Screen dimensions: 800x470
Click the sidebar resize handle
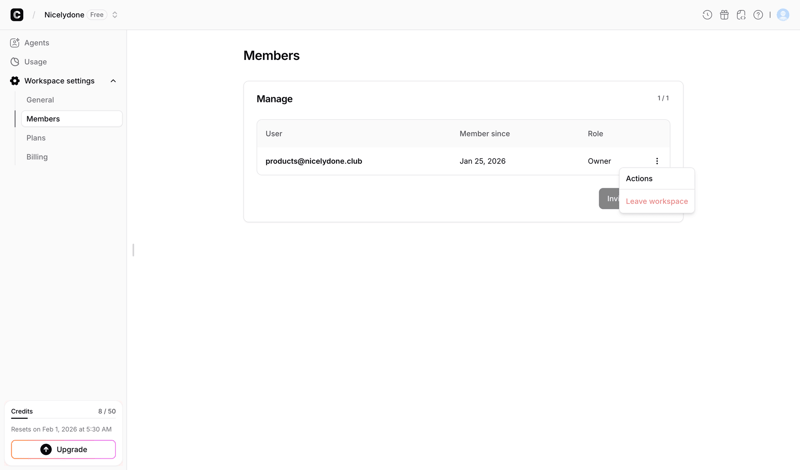(x=133, y=250)
